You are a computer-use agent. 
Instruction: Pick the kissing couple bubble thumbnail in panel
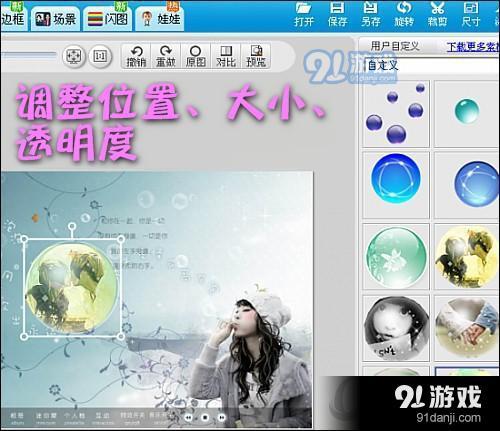[x=467, y=257]
